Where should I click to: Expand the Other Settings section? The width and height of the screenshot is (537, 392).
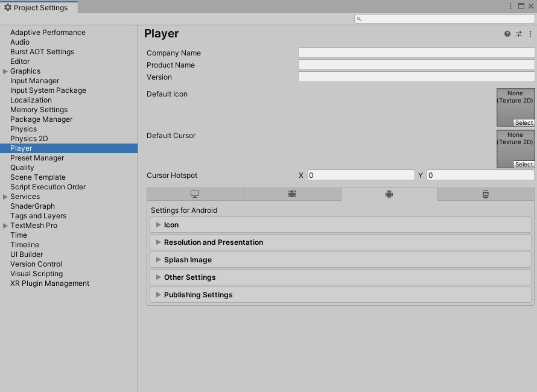coord(190,277)
